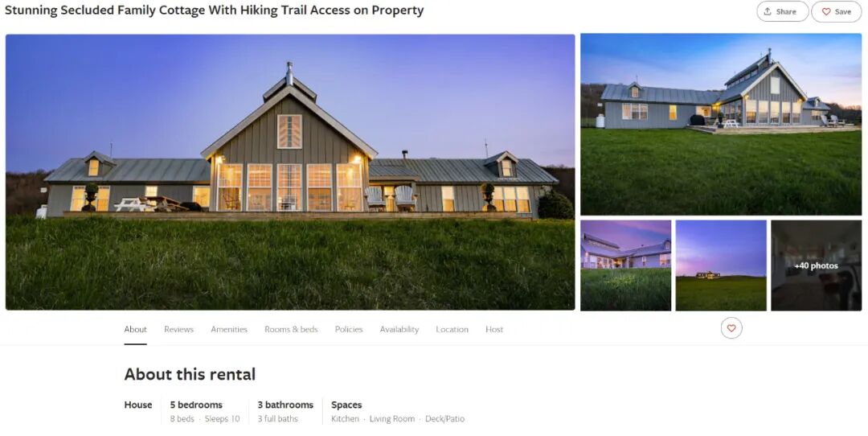Switch to the Reviews tab
Image resolution: width=868 pixels, height=436 pixels.
(178, 329)
